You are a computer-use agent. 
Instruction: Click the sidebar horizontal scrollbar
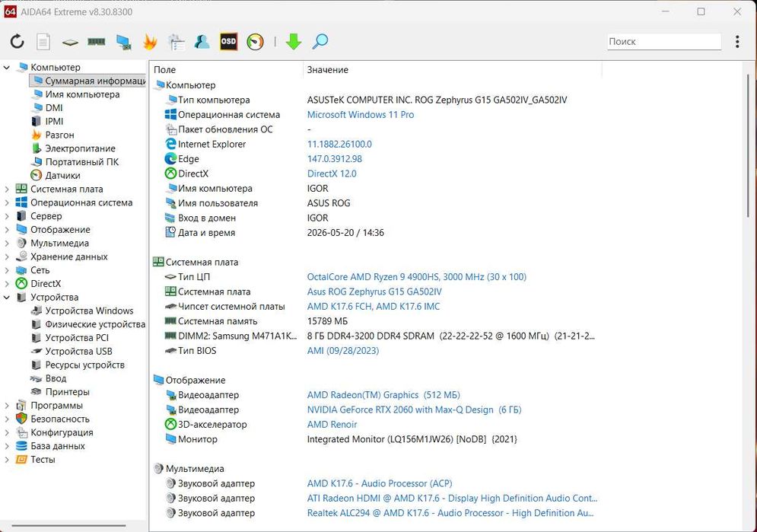click(x=68, y=525)
